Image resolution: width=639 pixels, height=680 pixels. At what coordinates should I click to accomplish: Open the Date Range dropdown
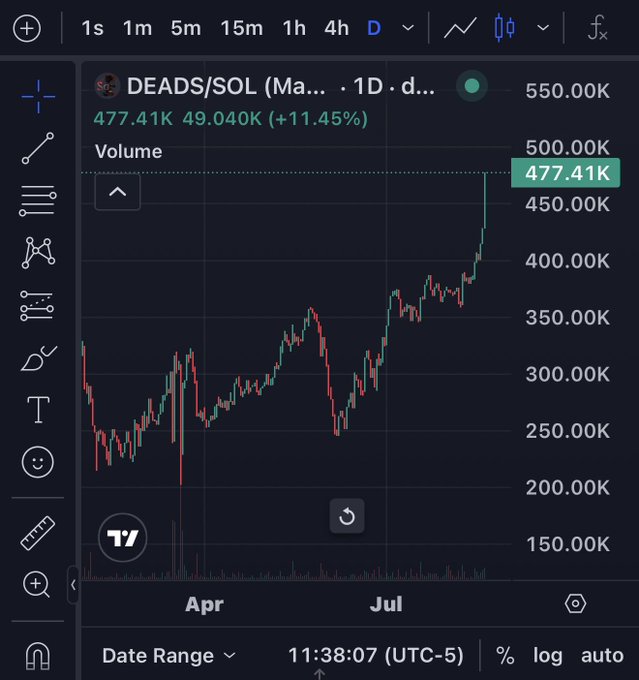[169, 656]
